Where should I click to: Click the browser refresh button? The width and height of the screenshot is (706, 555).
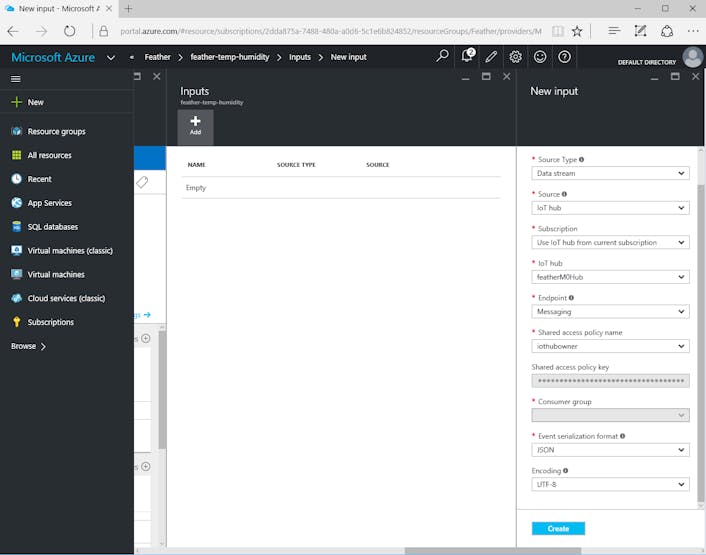69,31
